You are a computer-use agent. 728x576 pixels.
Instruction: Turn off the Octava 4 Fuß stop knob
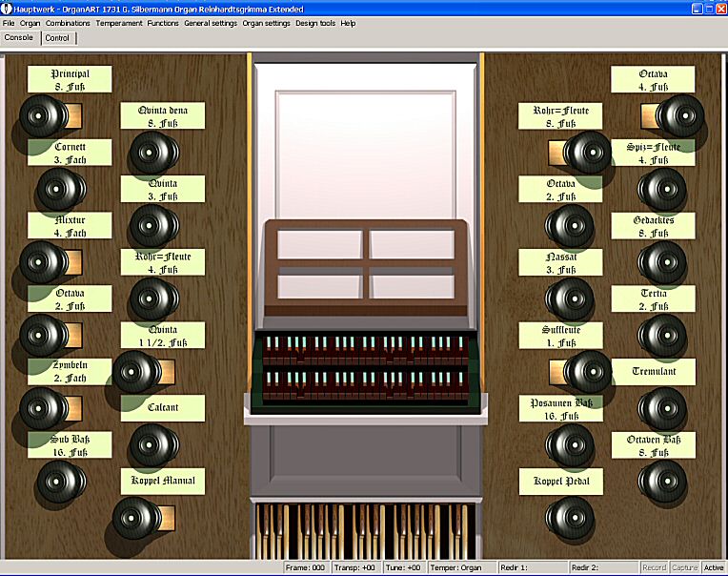click(x=679, y=116)
